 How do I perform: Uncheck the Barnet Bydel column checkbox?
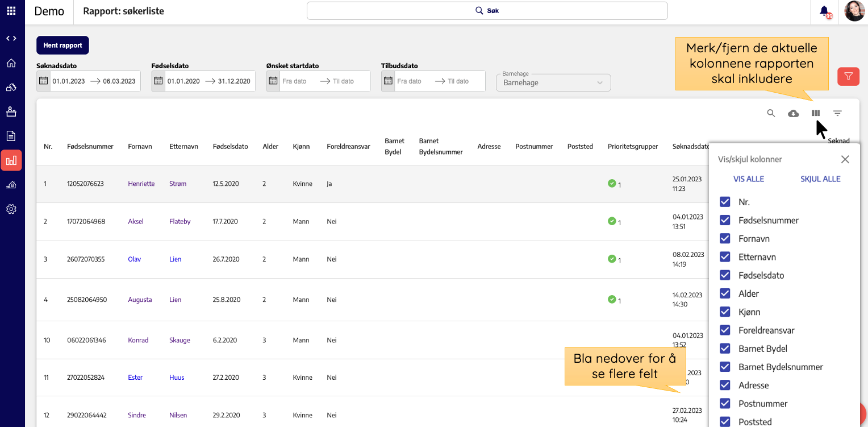(725, 349)
